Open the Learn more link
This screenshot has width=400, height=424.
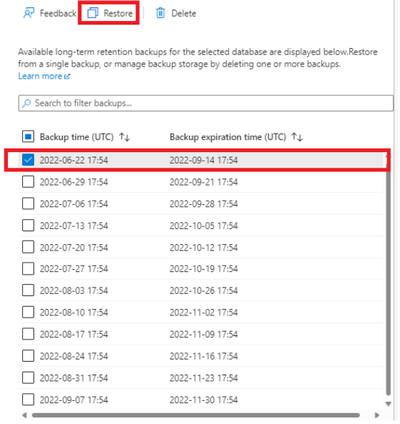44,76
